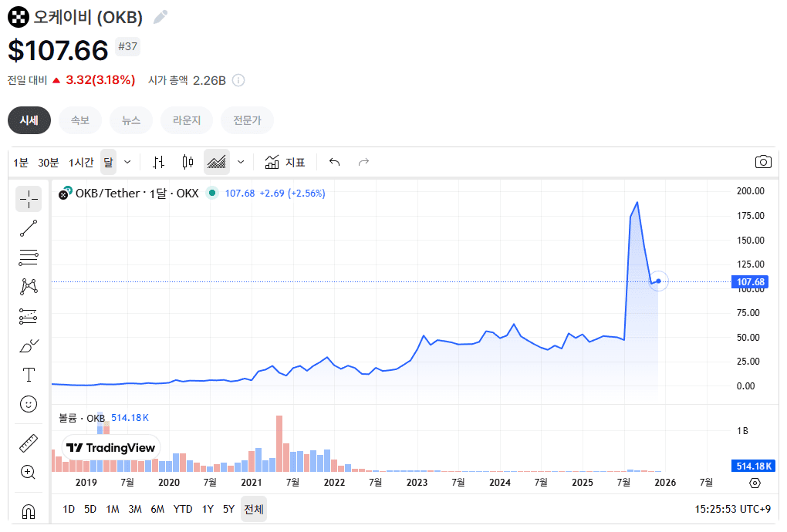Screen dimensions: 787x532
Task: Click the OKB/Tether chart legend title
Action: [x=137, y=193]
